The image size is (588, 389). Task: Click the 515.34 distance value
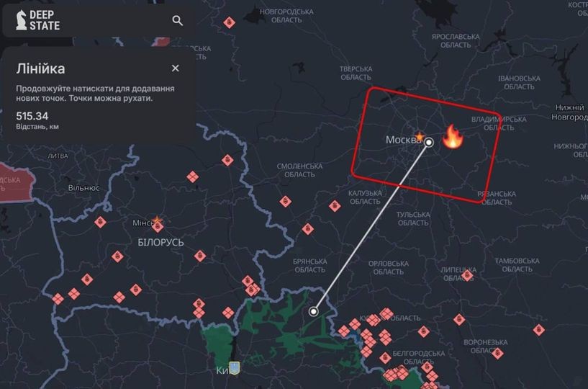32,116
